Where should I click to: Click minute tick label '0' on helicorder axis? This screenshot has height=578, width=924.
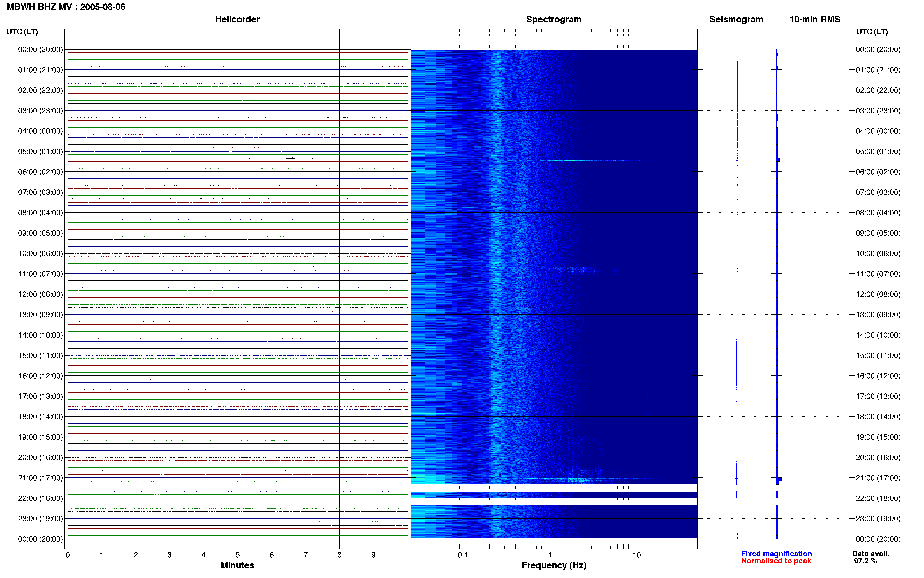click(x=68, y=555)
